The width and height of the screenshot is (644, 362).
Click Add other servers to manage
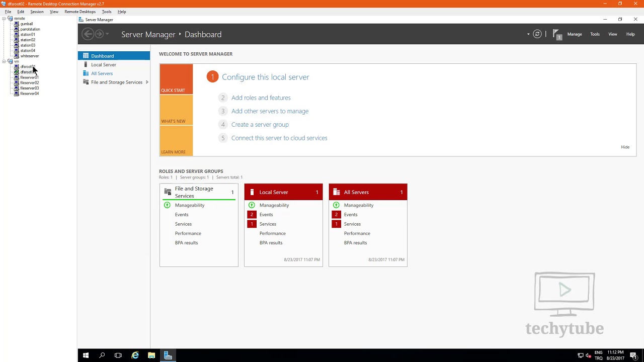point(270,111)
